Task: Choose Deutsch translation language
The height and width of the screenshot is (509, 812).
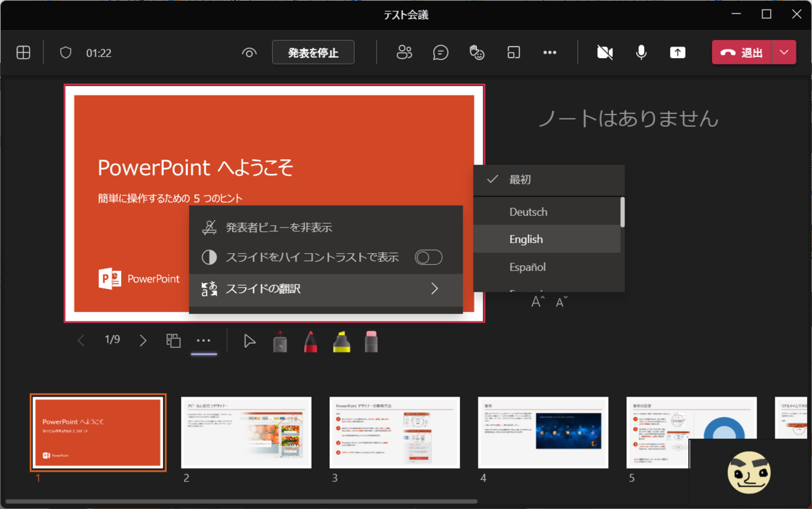Action: 547,212
